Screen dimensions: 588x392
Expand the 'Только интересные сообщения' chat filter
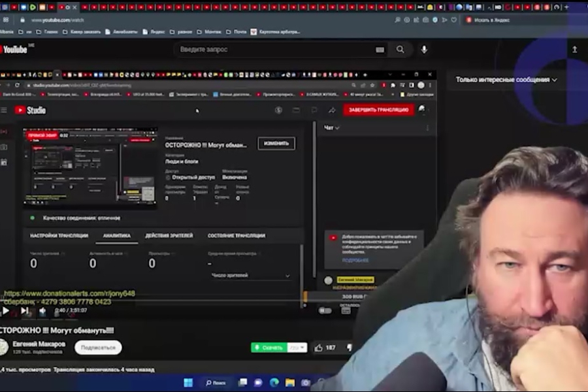click(x=506, y=80)
